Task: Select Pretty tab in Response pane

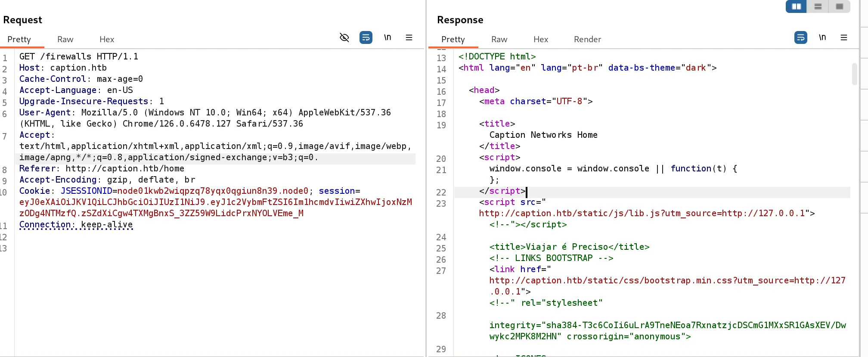Action: point(453,39)
